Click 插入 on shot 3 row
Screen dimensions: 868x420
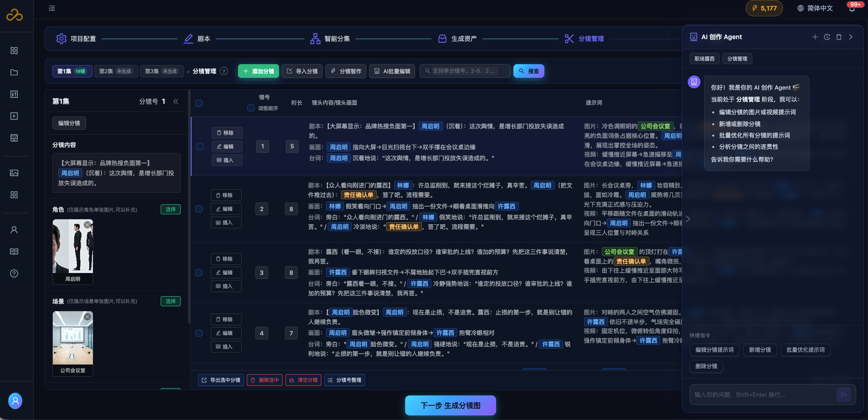pos(226,286)
